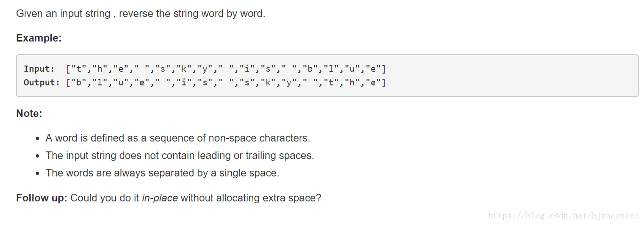Click the opening bracket of the Output array
The height and width of the screenshot is (225, 644).
click(68, 83)
